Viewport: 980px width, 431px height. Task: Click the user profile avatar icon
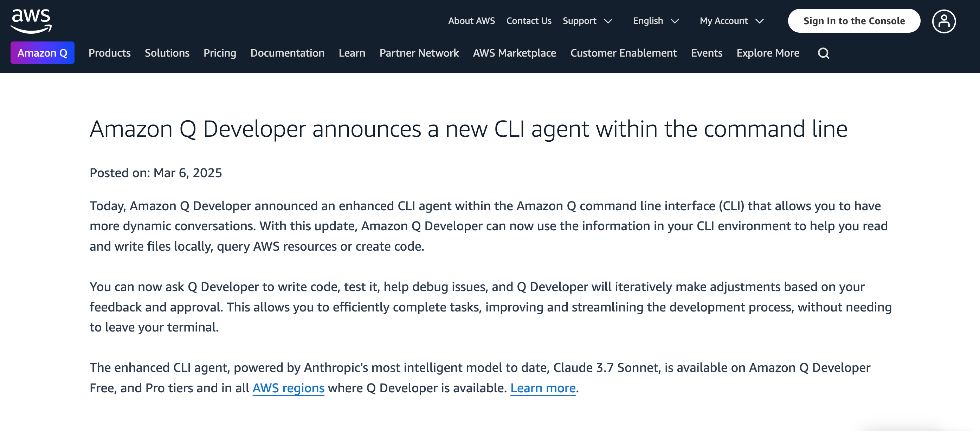tap(943, 21)
